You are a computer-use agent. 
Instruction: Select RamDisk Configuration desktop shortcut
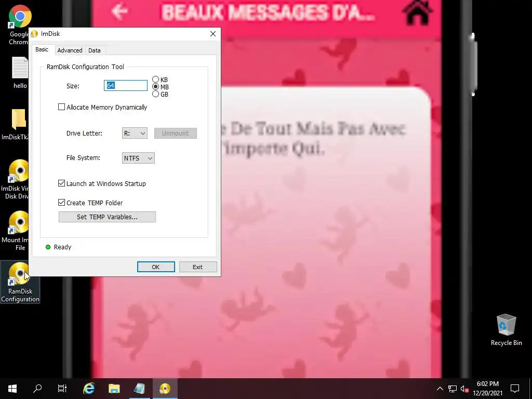coord(20,282)
